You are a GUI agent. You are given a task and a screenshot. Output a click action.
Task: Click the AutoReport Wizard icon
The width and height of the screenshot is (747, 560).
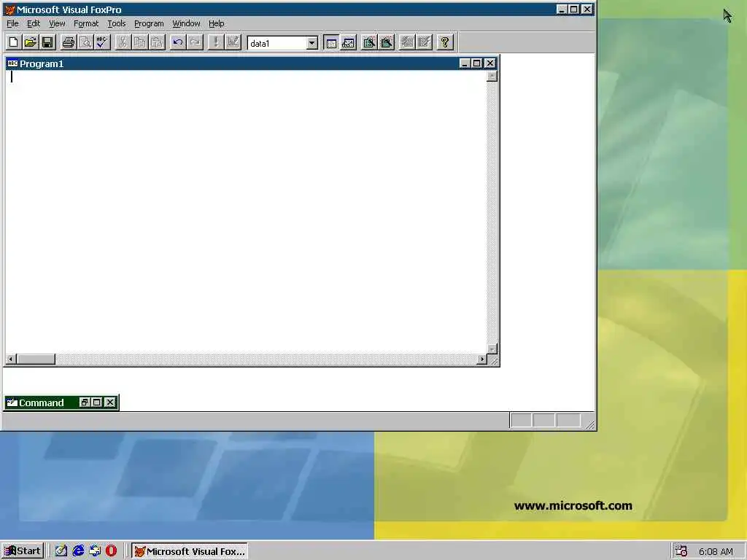(x=424, y=42)
